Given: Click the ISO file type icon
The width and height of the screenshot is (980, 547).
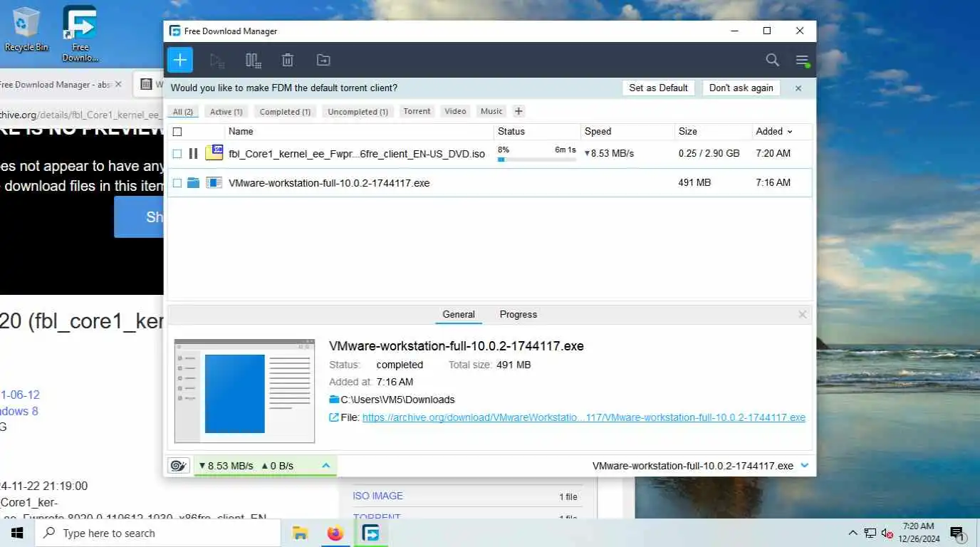Looking at the screenshot, I should [x=214, y=152].
